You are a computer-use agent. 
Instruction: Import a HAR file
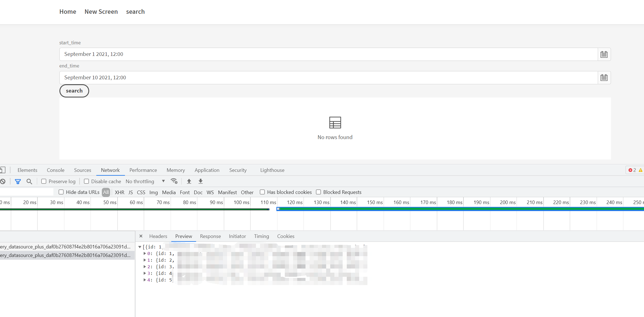tap(189, 181)
